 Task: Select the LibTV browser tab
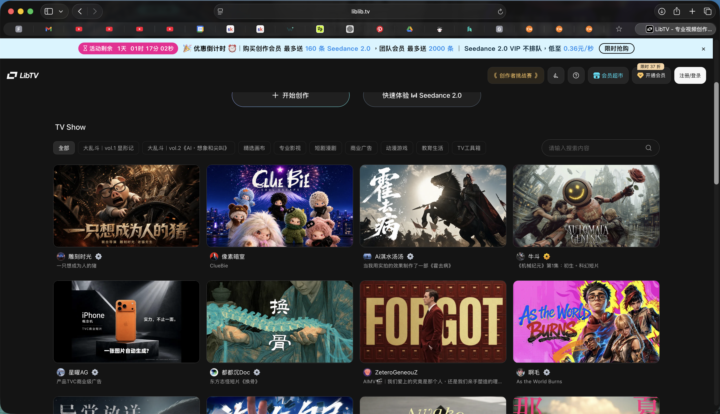tap(675, 29)
